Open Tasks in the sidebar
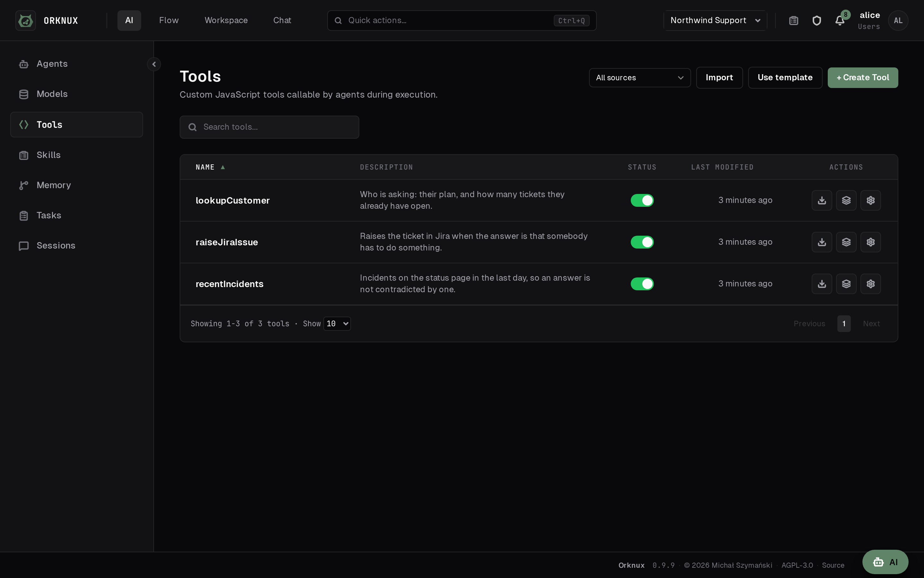This screenshot has height=578, width=924. (x=77, y=215)
